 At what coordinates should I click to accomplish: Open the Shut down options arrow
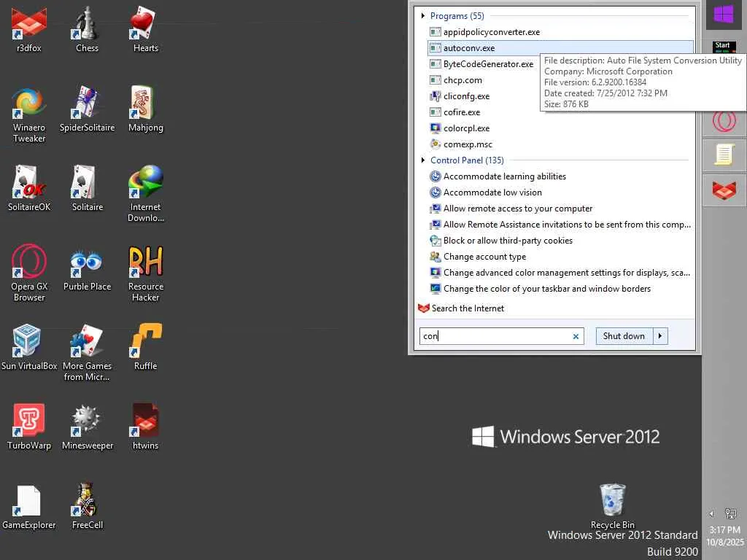(x=659, y=335)
